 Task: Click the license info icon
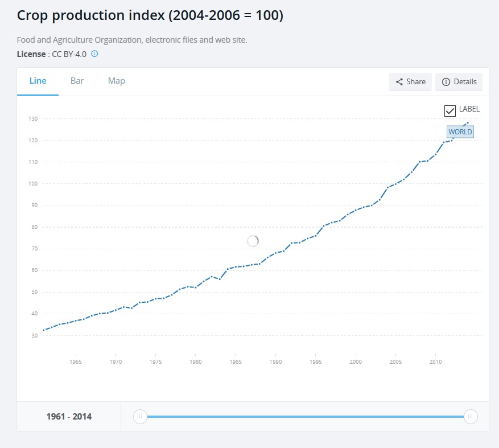[94, 54]
